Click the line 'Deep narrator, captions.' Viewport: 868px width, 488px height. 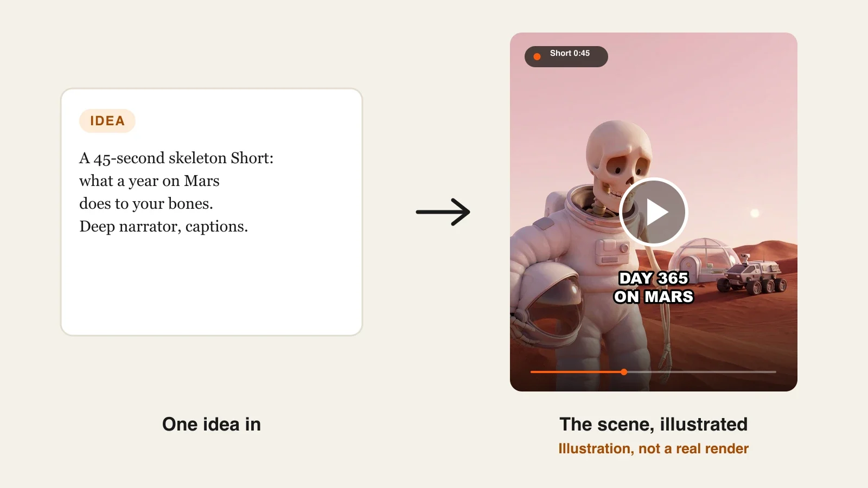(x=163, y=226)
